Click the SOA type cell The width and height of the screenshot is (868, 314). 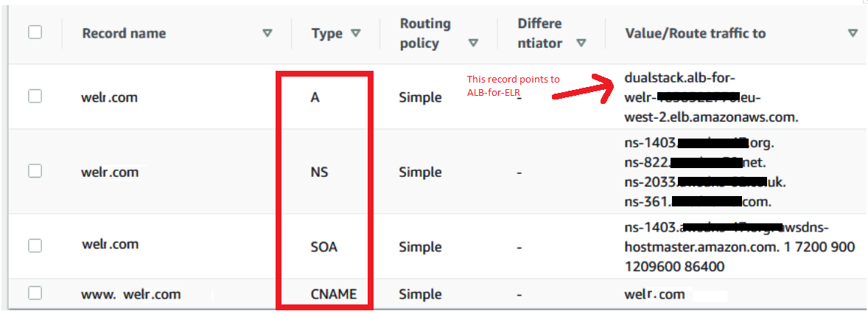324,247
